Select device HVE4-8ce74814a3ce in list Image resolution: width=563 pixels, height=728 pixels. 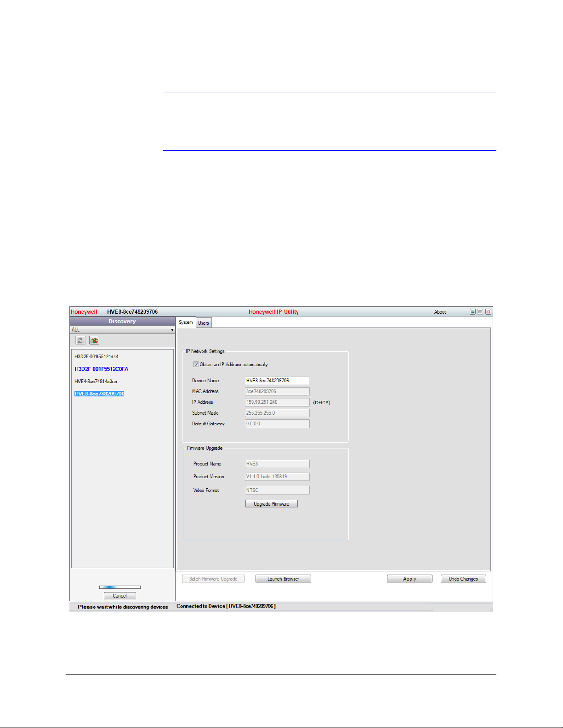click(96, 381)
